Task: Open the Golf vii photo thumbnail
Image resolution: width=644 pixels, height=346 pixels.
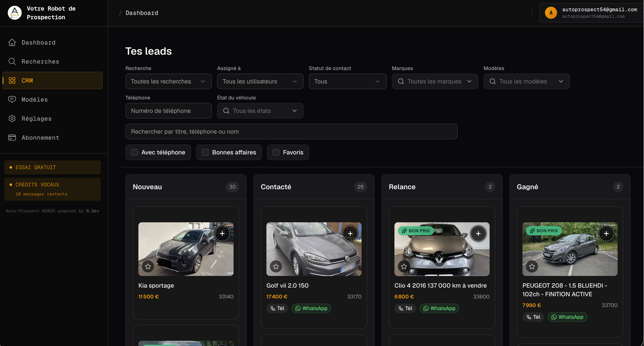Action: [314, 249]
